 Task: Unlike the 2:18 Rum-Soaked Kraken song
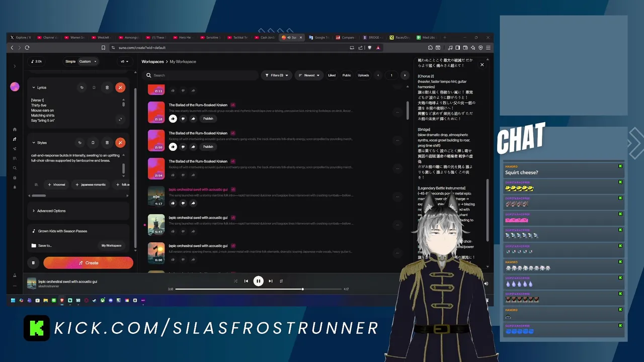(173, 119)
